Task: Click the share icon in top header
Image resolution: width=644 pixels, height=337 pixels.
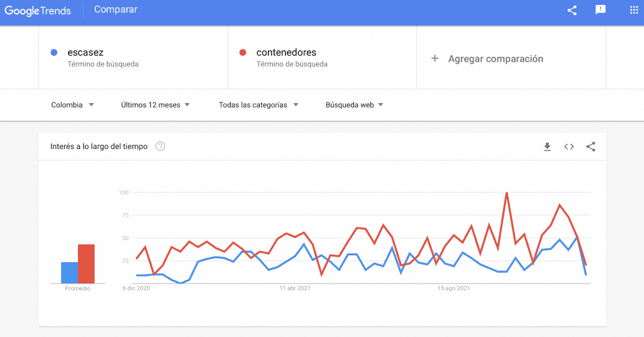Action: click(x=572, y=10)
